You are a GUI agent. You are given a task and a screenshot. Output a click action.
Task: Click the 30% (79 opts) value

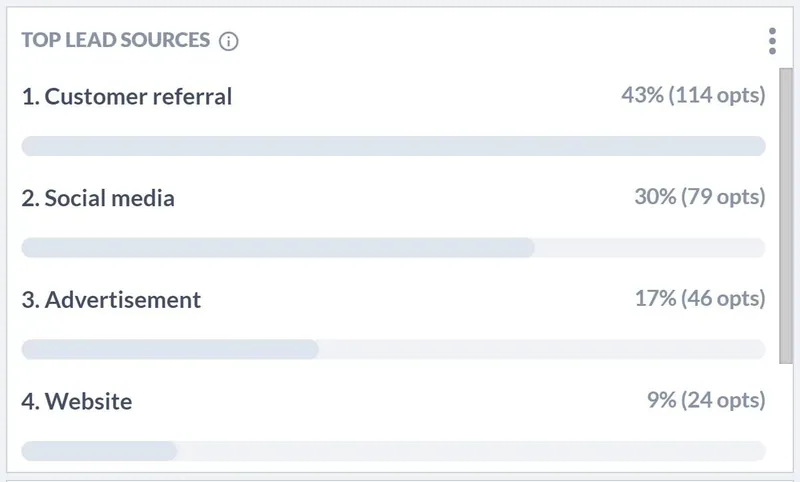point(700,196)
